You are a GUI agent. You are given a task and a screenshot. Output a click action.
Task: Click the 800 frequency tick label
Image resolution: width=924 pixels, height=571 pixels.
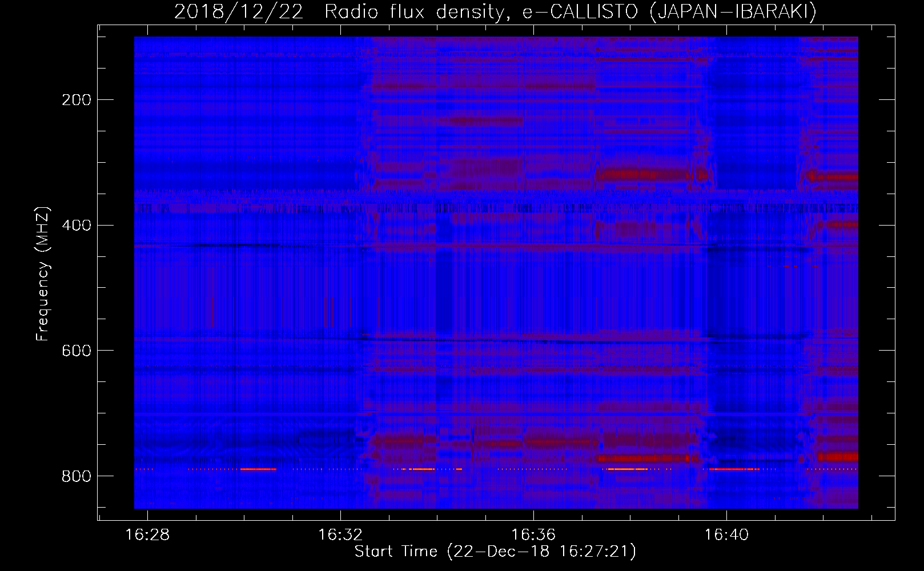77,476
